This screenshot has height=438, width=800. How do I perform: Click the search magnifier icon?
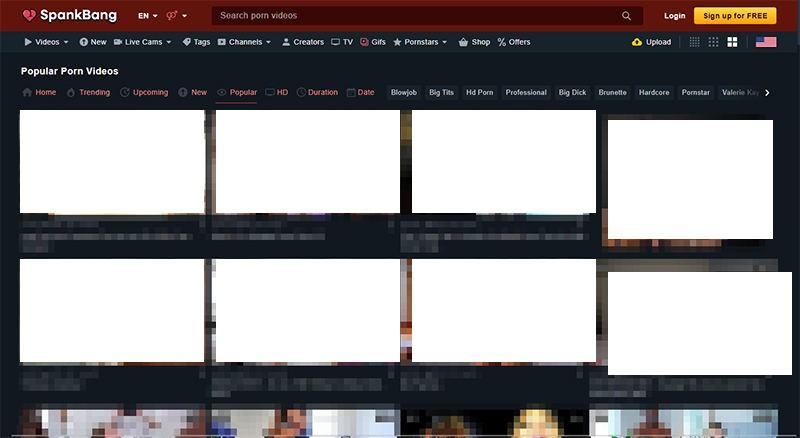coord(626,16)
